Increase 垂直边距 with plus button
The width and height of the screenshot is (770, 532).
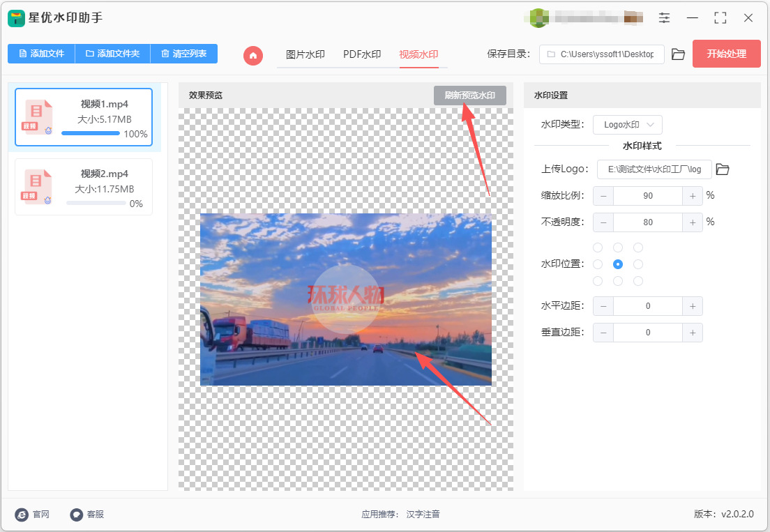[x=693, y=333]
